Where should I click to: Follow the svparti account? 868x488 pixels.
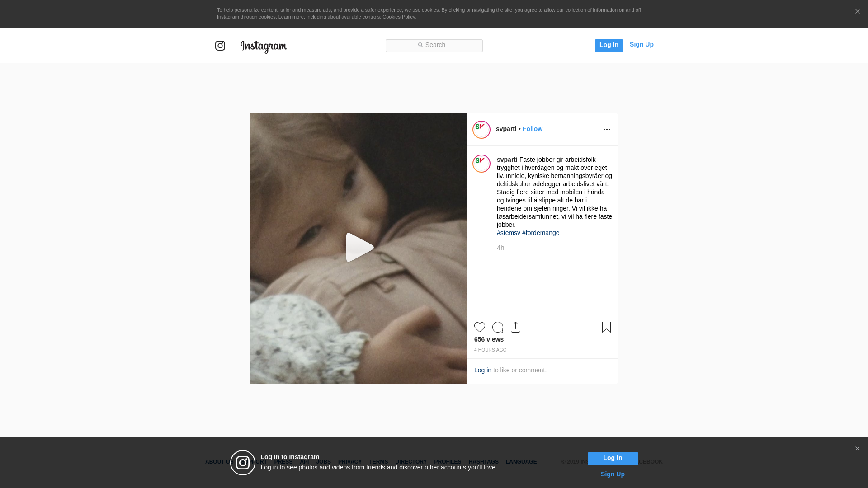pos(532,129)
